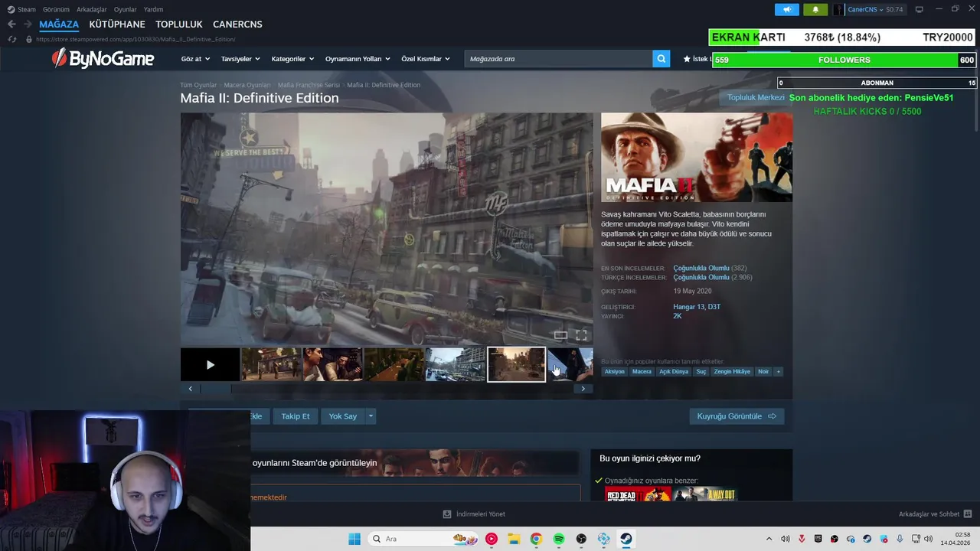Open the blue announcements megaphone button
Viewport: 980px width, 551px height.
(787, 9)
